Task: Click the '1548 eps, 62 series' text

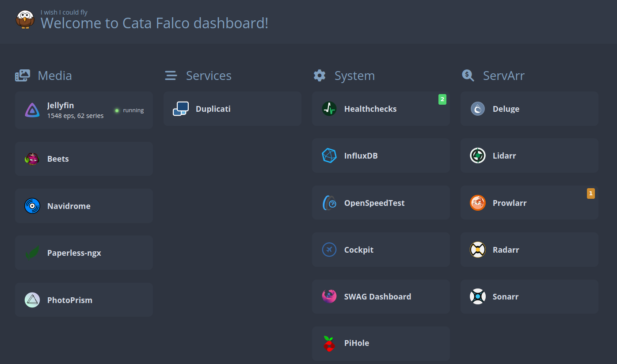Action: click(x=76, y=116)
